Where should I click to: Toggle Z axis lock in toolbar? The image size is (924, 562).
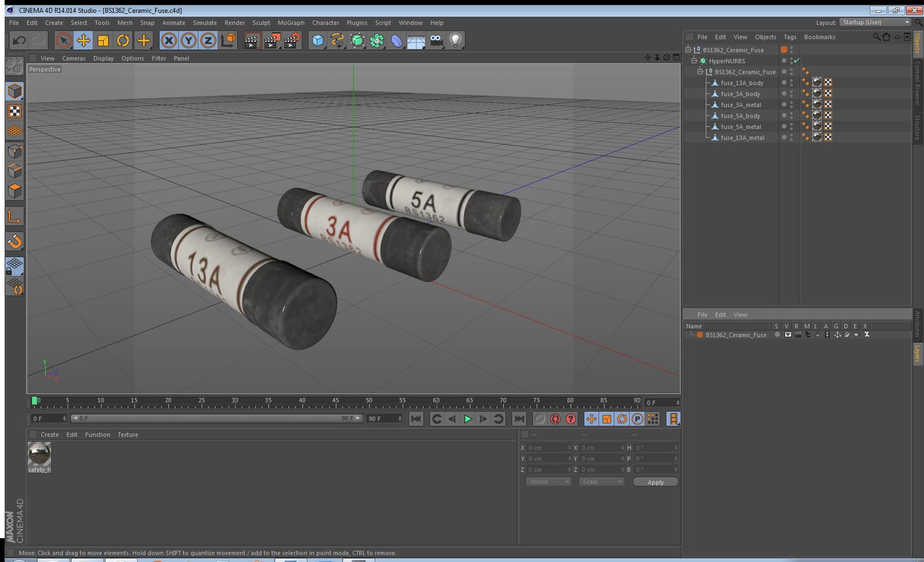pos(208,40)
